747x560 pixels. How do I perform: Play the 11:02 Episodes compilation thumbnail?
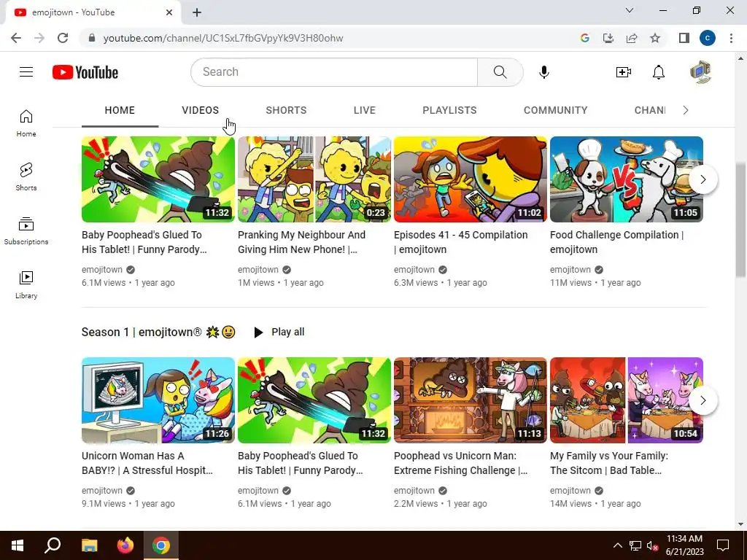pos(471,179)
